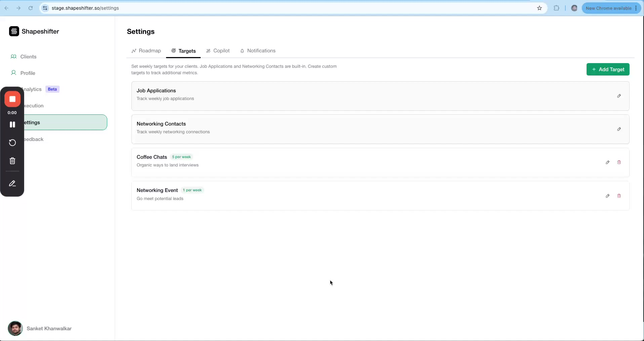Delete the Networking Event target
This screenshot has width=644, height=341.
(x=619, y=196)
